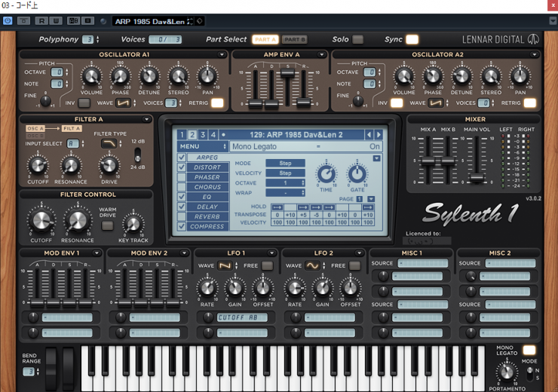Enable the CHORUS effect checkbox
The height and width of the screenshot is (392, 558).
point(182,187)
